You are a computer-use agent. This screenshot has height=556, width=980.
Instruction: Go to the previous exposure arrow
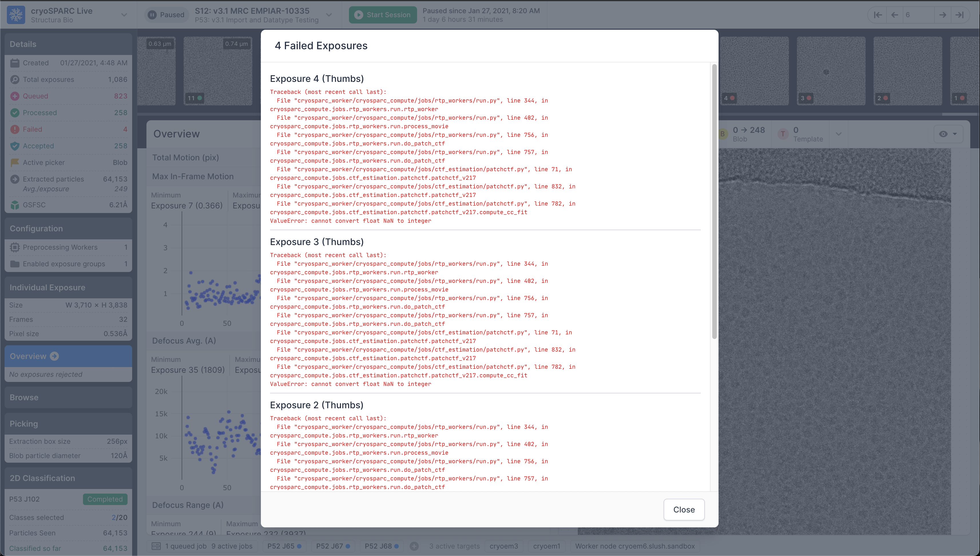(894, 15)
